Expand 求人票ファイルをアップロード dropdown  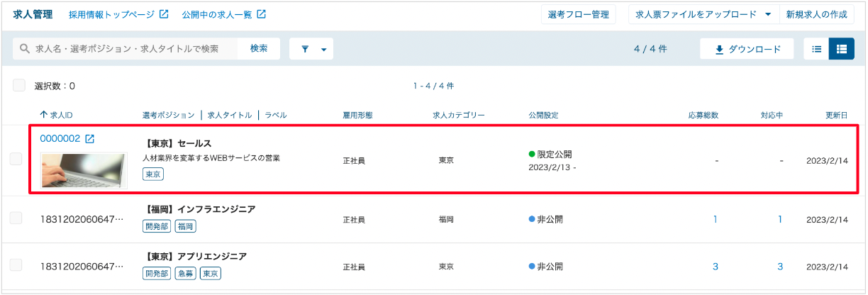coord(769,14)
